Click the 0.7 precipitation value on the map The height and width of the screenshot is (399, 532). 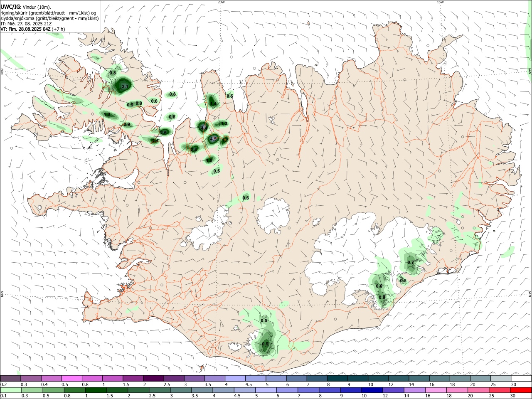411,263
